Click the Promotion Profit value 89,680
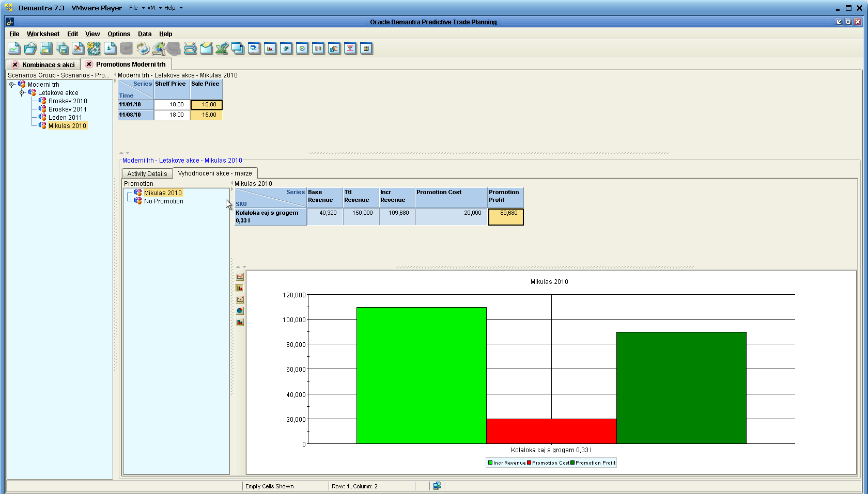Image resolution: width=868 pixels, height=494 pixels. pyautogui.click(x=506, y=217)
